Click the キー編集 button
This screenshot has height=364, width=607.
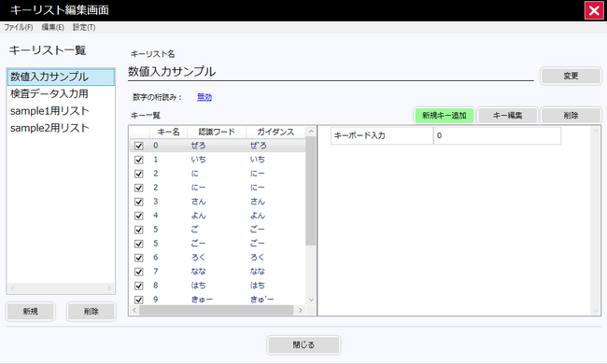coord(507,116)
